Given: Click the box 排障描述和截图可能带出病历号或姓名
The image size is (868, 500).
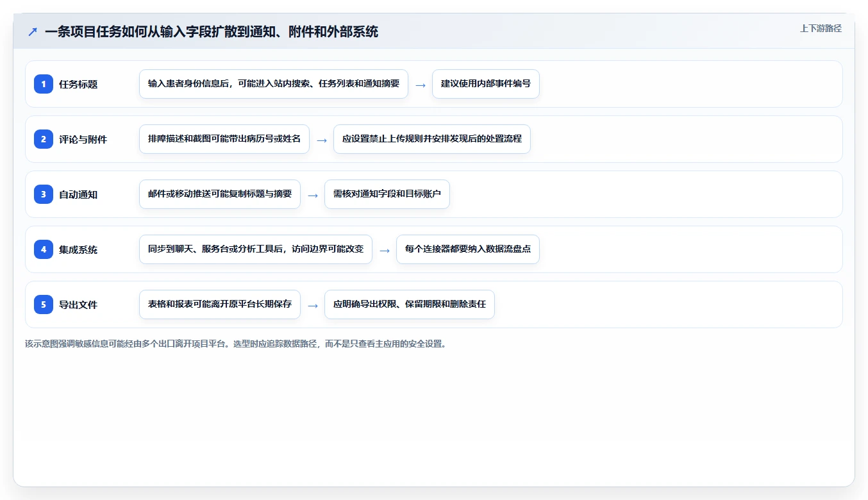Looking at the screenshot, I should (x=224, y=139).
